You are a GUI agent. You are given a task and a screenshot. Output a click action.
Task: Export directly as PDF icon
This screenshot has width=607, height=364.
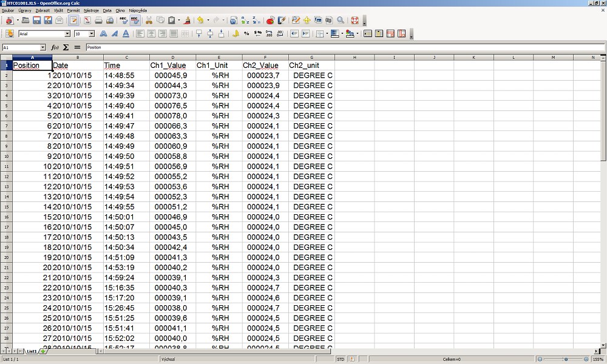pyautogui.click(x=87, y=21)
